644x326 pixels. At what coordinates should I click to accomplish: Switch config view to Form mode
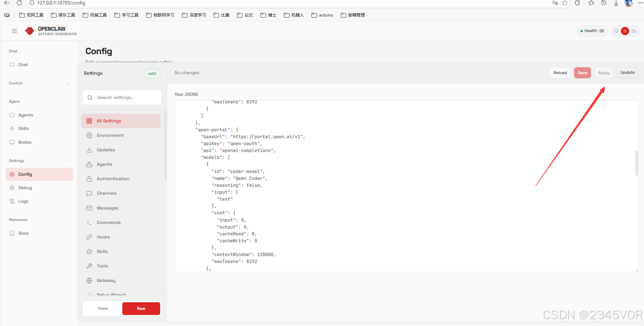(103, 308)
